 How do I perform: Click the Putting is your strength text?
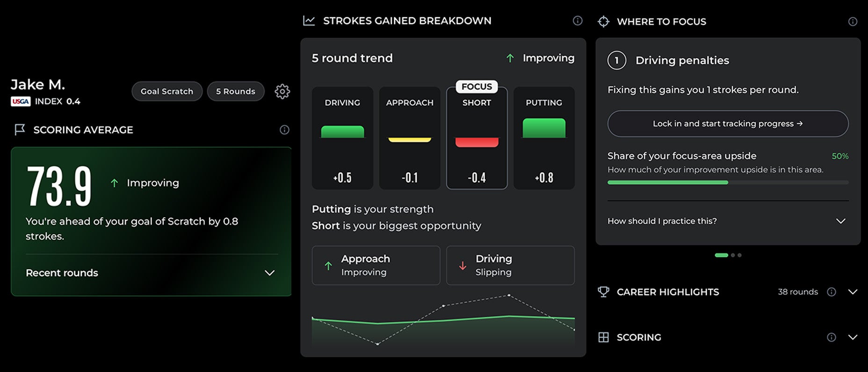(373, 209)
